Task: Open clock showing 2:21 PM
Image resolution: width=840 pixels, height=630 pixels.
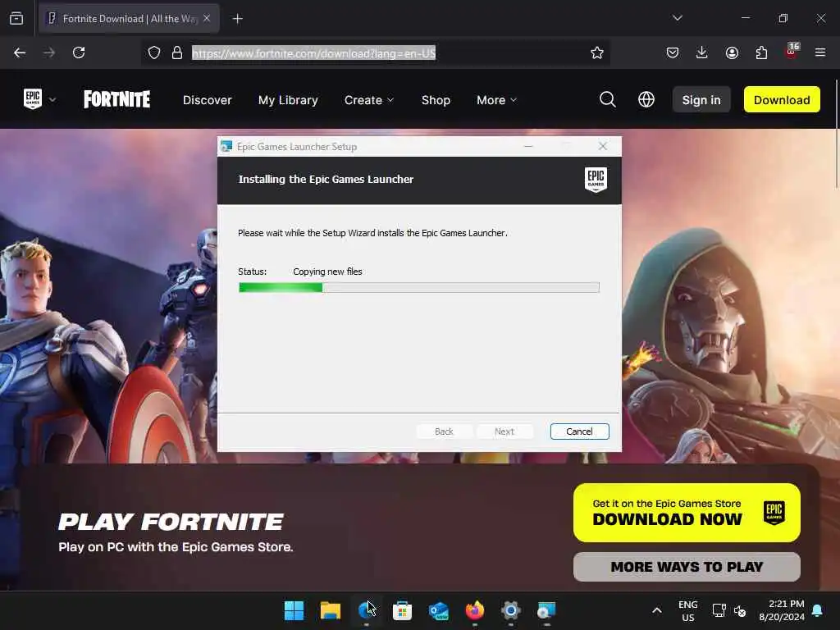Action: click(x=782, y=610)
